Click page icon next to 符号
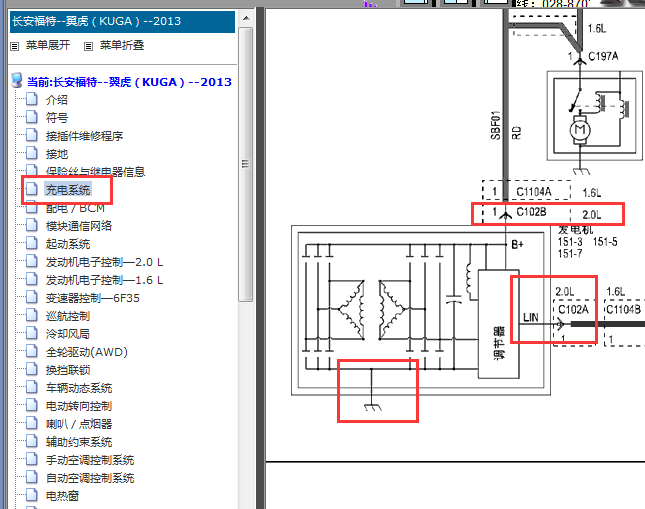The image size is (645, 509). [x=32, y=117]
